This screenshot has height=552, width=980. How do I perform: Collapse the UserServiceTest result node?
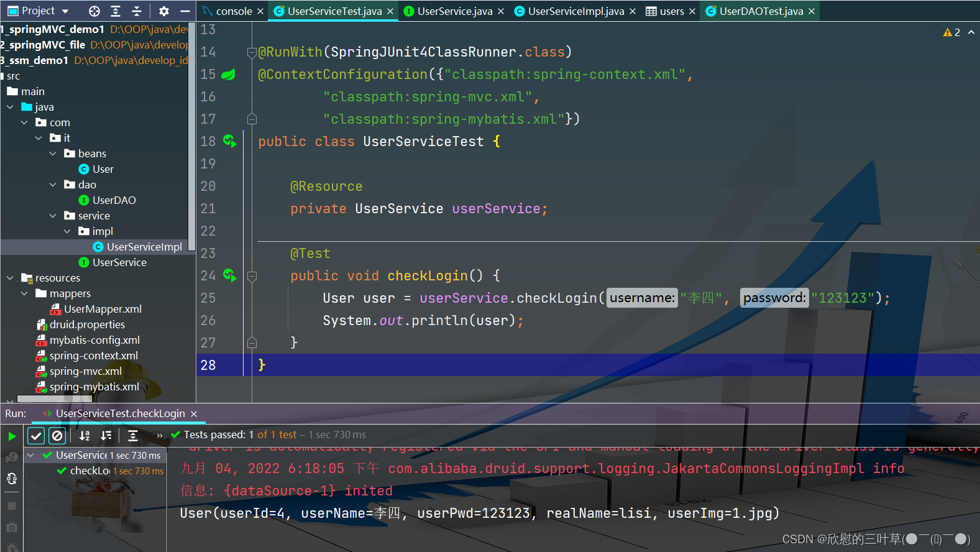[x=30, y=455]
